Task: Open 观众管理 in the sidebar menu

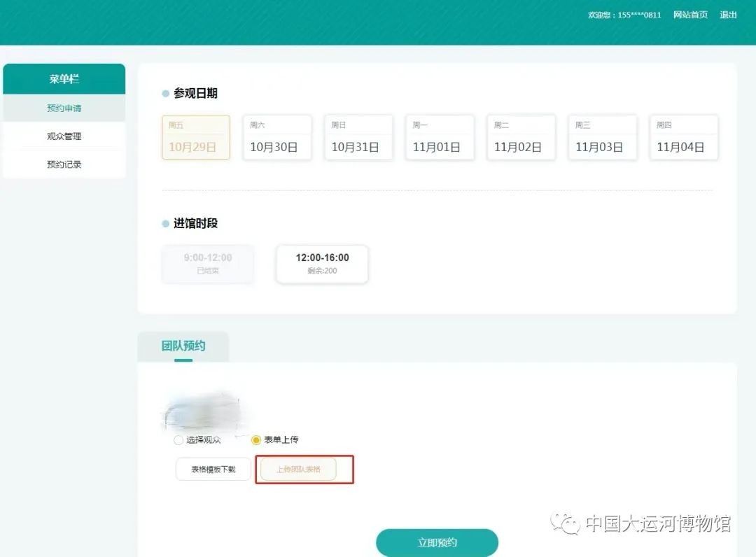Action: point(64,136)
